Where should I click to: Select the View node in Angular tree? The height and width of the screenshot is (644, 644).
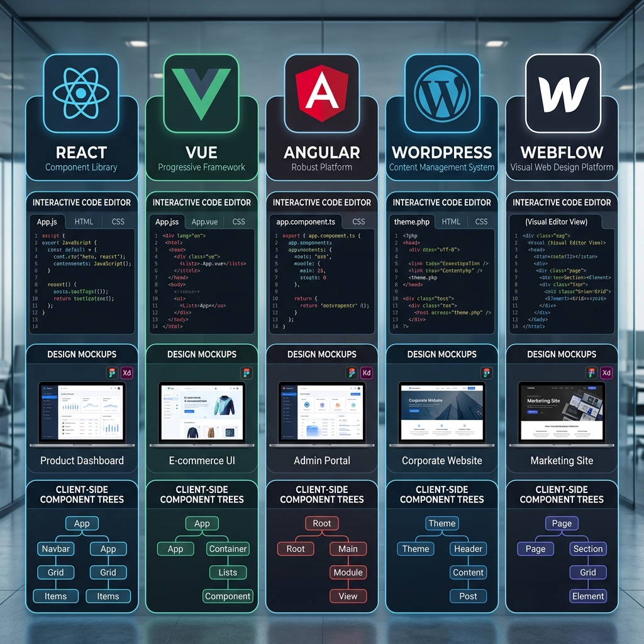coord(348,596)
